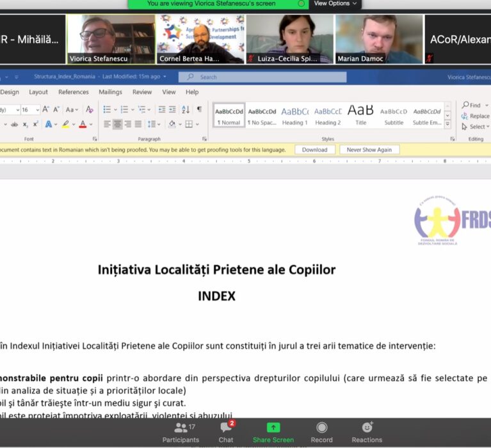Screen dimensions: 491x448
Task: Click the Clear All Formatting icon
Action: [x=90, y=109]
